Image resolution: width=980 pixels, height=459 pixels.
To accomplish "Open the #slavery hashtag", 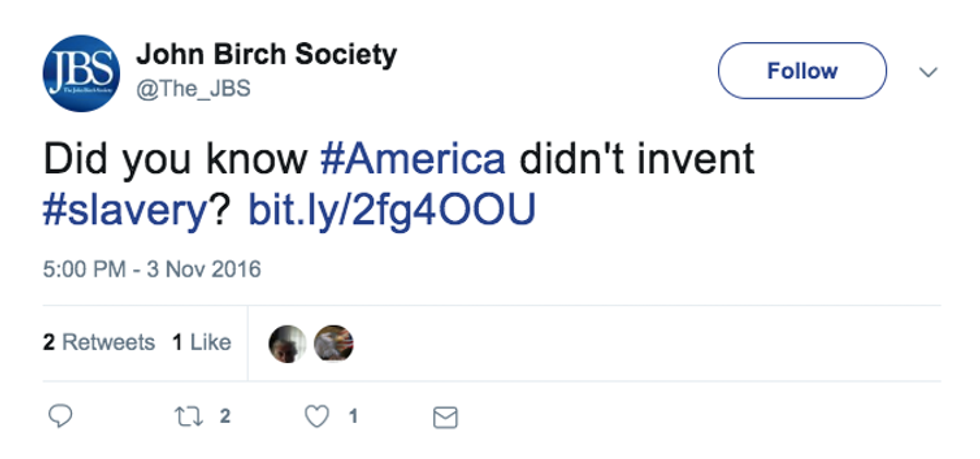I will click(126, 210).
